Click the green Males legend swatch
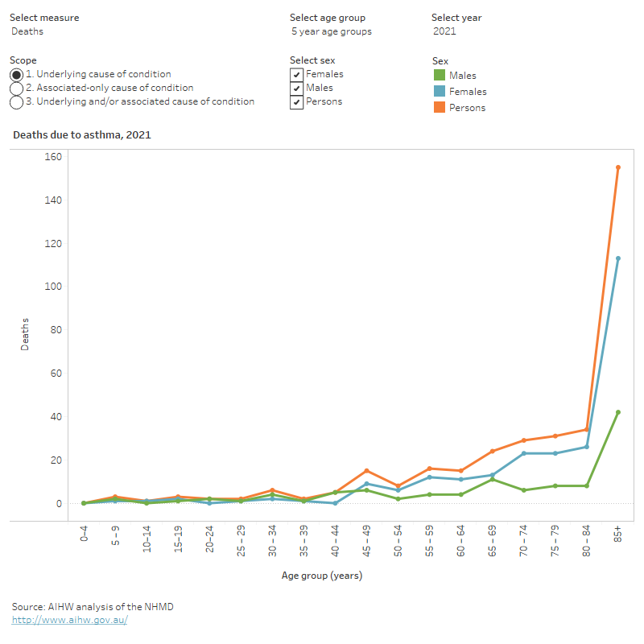644x644 pixels. pyautogui.click(x=439, y=76)
